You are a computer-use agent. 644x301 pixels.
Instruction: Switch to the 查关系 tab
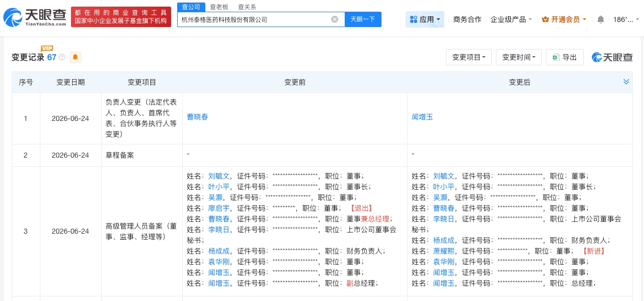(247, 7)
